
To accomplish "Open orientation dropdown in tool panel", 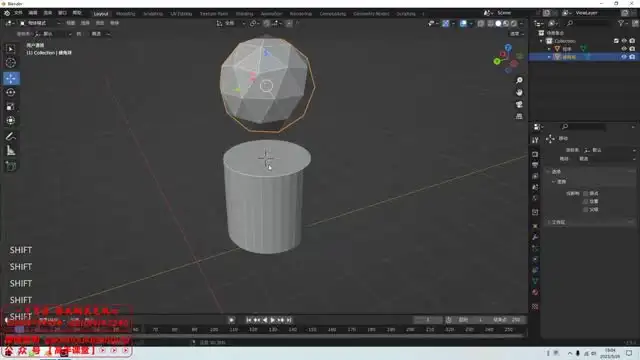I will click(609, 150).
